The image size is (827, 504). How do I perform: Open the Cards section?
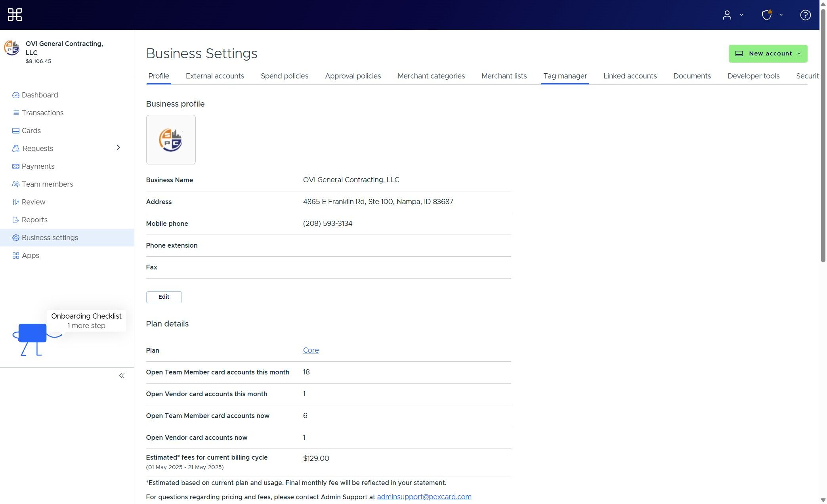click(31, 130)
